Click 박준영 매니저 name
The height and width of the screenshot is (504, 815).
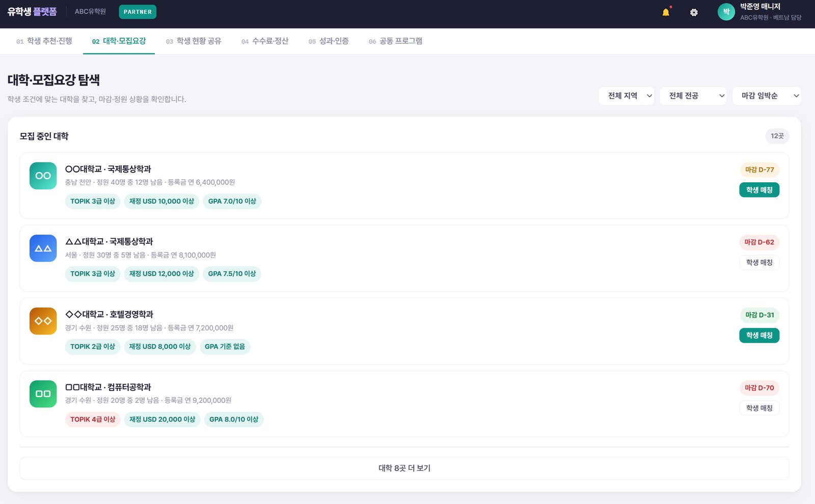coord(760,7)
